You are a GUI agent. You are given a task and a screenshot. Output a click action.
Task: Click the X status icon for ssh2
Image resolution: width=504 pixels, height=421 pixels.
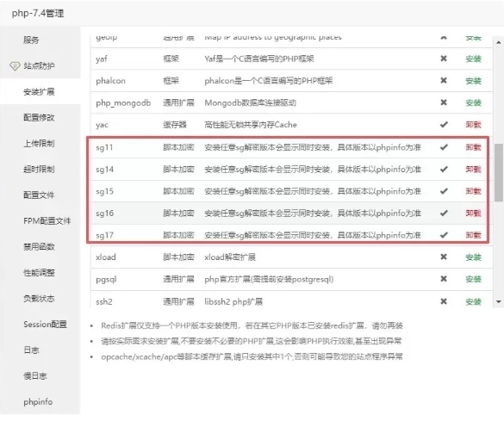(x=444, y=301)
